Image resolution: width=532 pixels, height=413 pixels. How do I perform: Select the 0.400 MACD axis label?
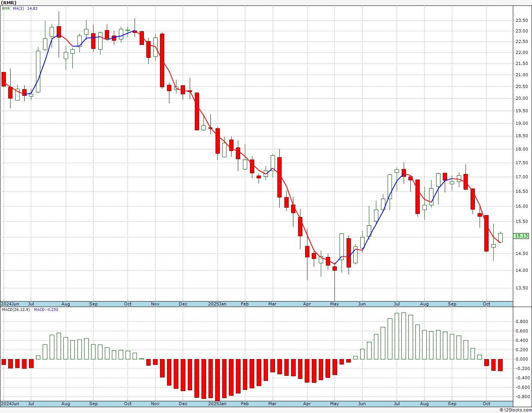click(x=522, y=340)
